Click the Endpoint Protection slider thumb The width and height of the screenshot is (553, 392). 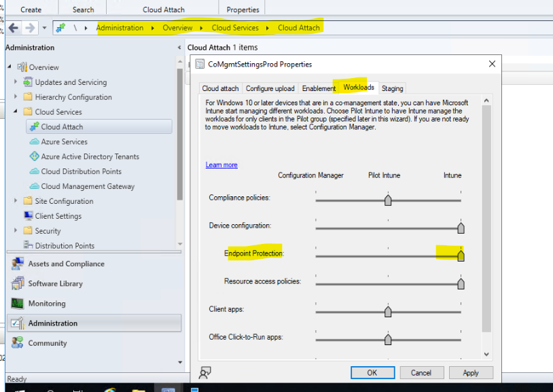point(461,255)
